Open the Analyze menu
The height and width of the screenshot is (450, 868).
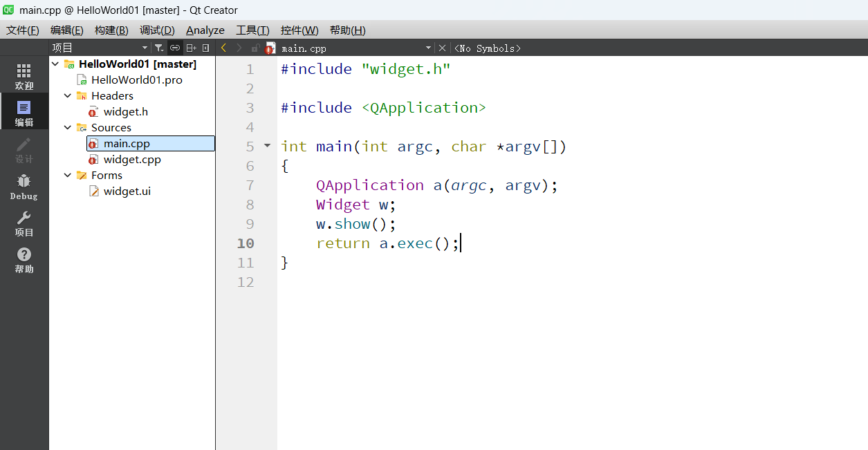point(205,30)
